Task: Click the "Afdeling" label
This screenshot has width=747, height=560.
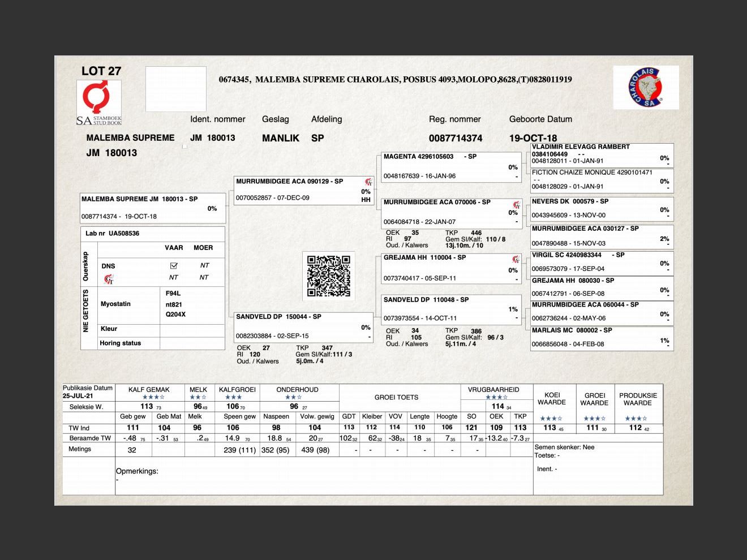Action: point(327,119)
